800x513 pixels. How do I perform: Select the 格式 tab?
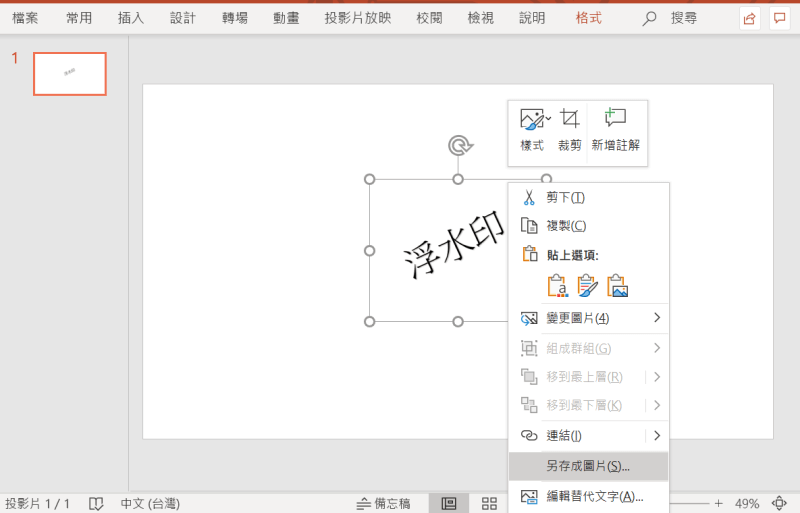pos(588,18)
